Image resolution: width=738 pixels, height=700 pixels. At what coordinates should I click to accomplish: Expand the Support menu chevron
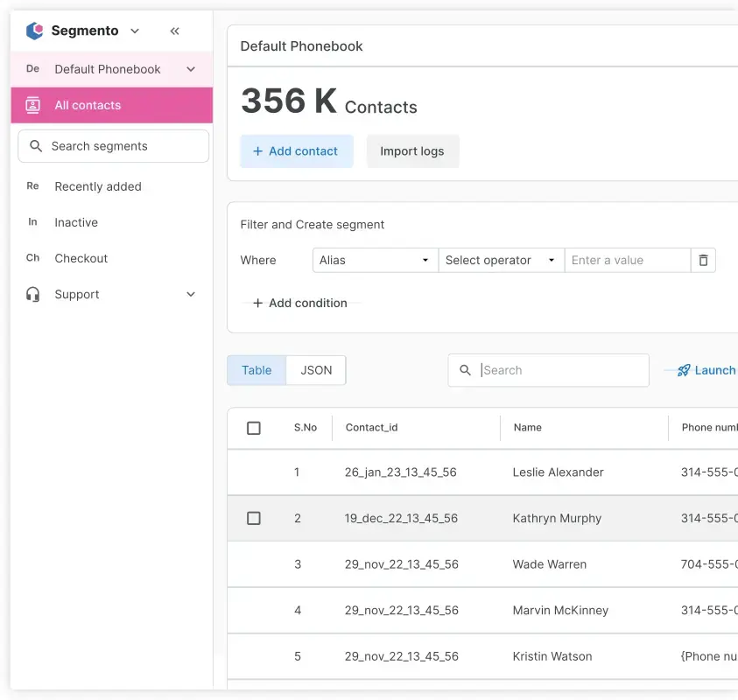click(191, 295)
